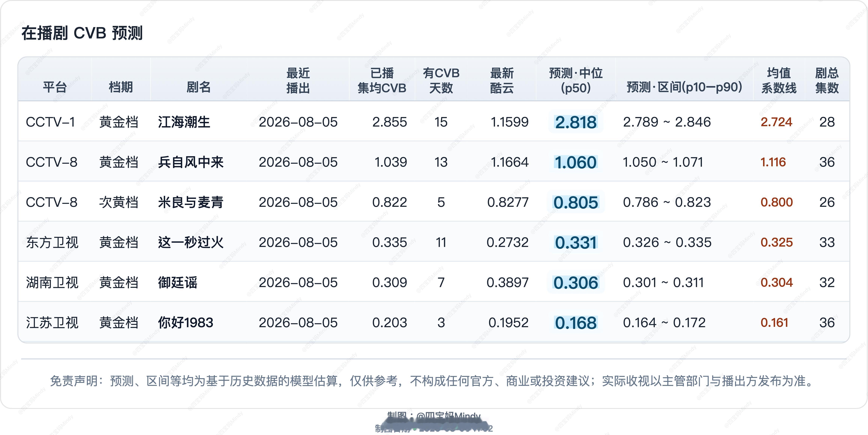Viewport: 868px width, 435px height.
Task: Click the average CVB value 0.203
Action: click(x=390, y=322)
